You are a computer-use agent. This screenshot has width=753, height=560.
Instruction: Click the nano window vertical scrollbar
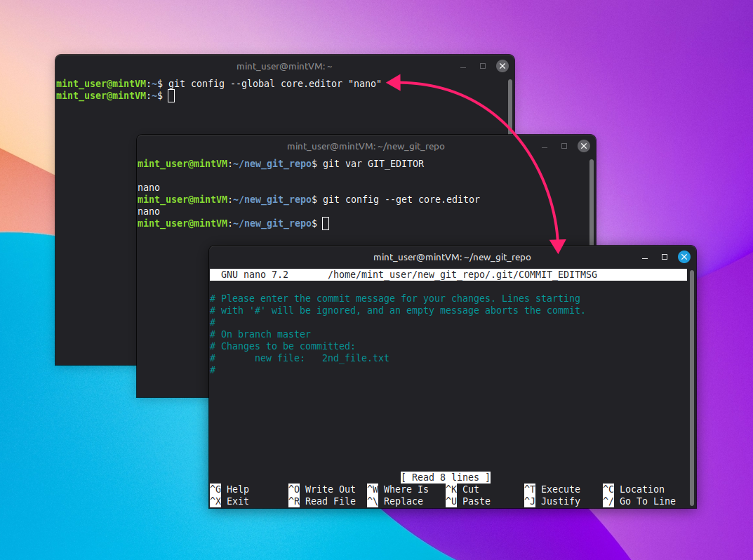coord(691,387)
